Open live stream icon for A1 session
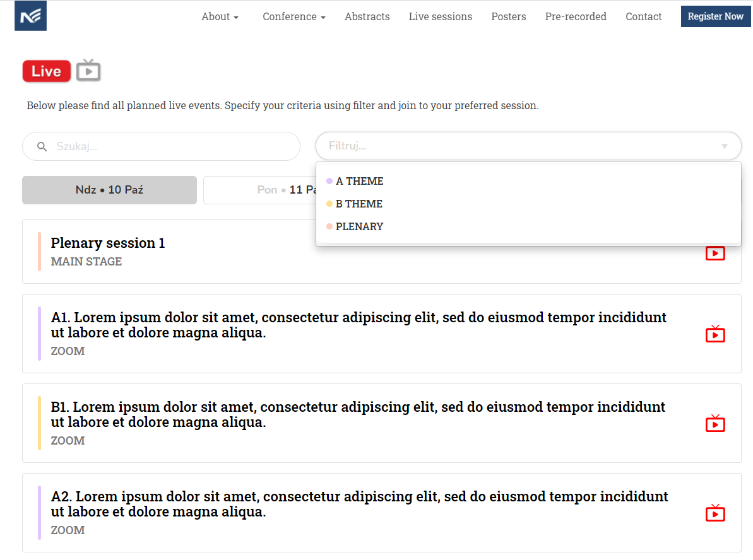Image resolution: width=753 pixels, height=560 pixels. (x=714, y=334)
